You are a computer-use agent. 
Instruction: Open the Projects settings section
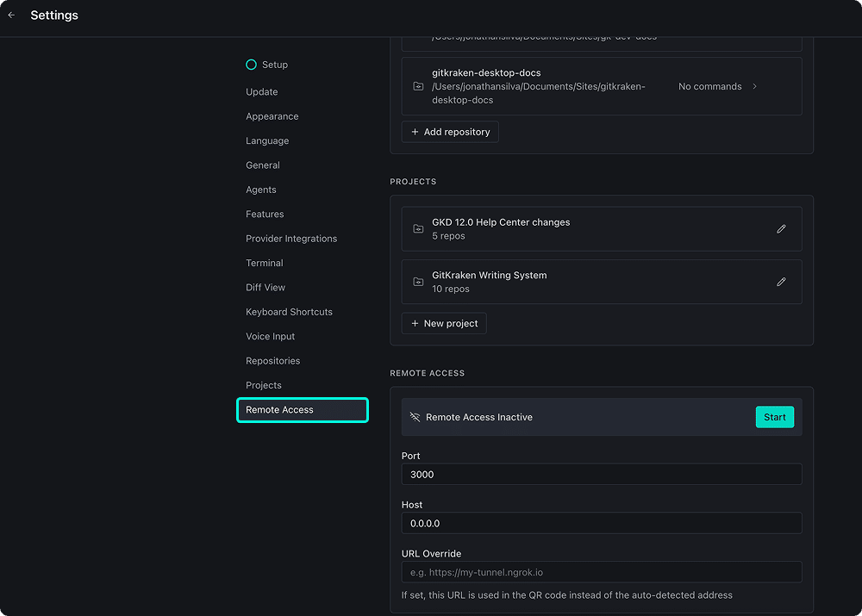pos(264,385)
